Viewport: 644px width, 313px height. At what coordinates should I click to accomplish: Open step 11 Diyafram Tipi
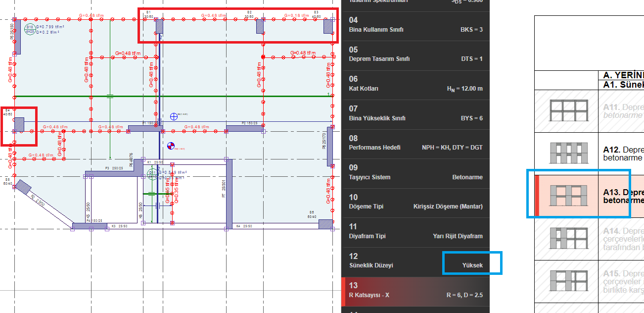415,231
